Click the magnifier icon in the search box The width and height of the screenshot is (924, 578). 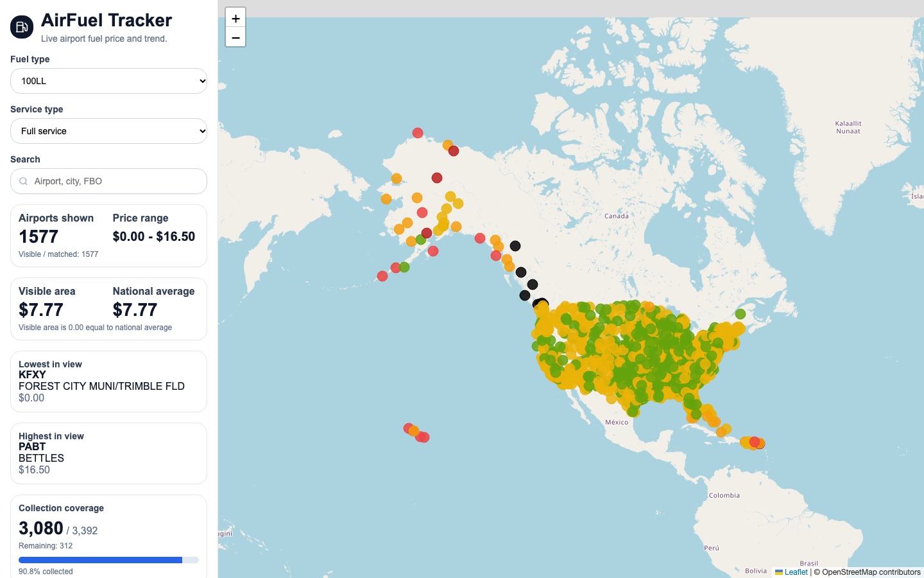pyautogui.click(x=23, y=181)
